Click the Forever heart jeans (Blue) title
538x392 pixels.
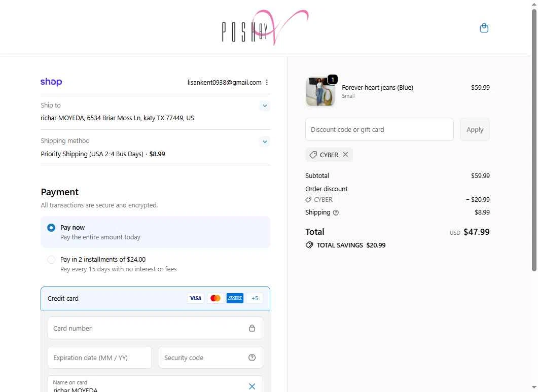pos(377,88)
